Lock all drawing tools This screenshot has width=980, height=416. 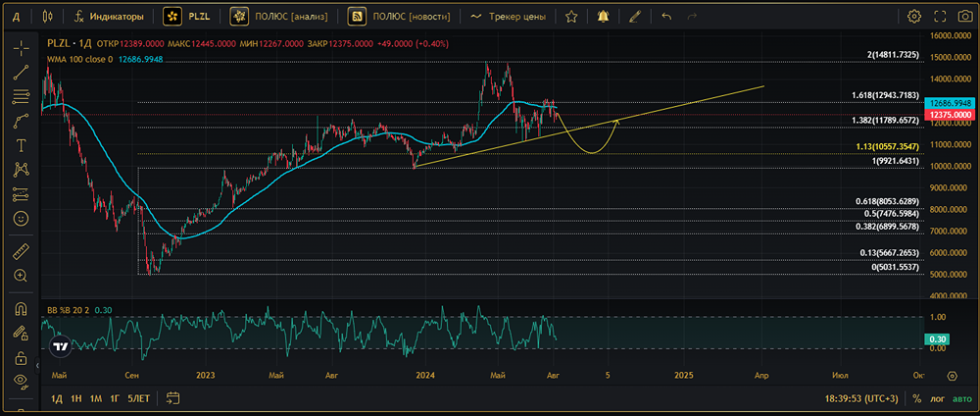pos(22,358)
